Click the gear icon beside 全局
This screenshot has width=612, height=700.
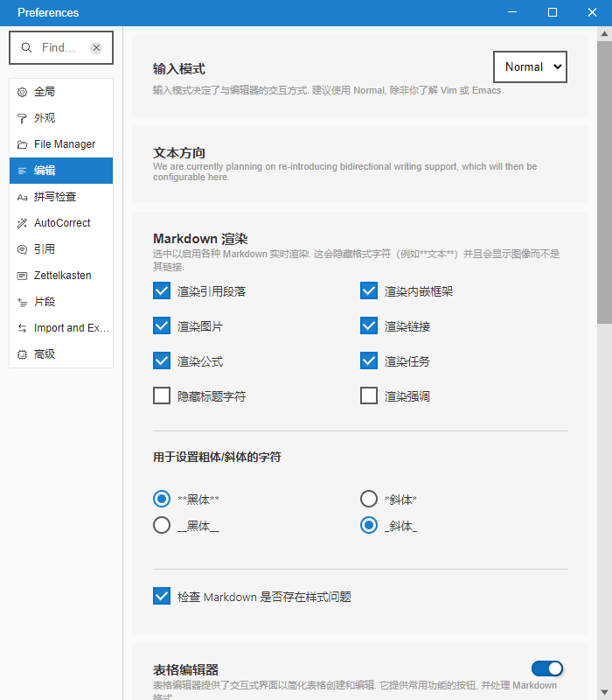(x=22, y=92)
